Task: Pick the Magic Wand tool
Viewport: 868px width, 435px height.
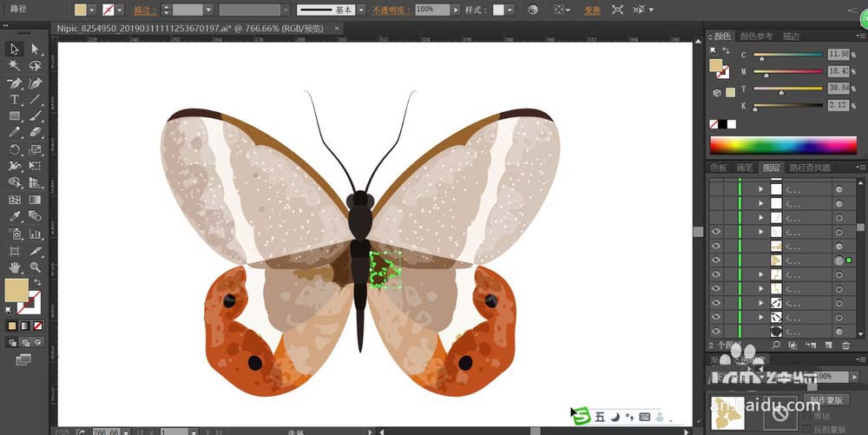Action: [15, 65]
